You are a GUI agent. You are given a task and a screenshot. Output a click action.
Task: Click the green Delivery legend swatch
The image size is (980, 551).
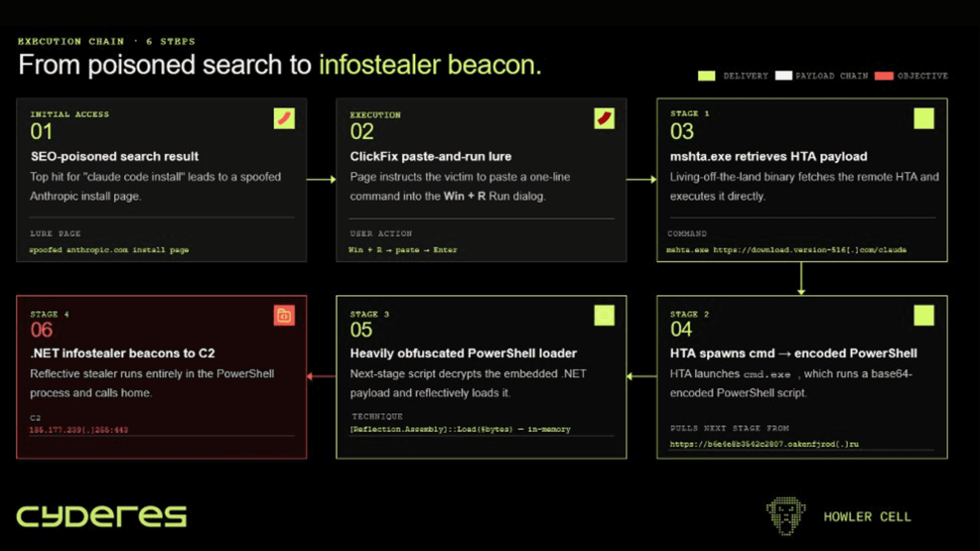pyautogui.click(x=706, y=76)
